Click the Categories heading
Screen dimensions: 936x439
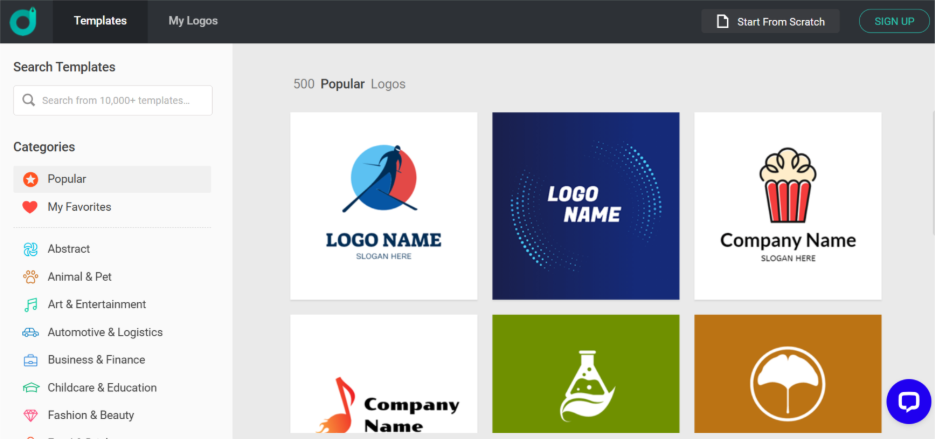pyautogui.click(x=44, y=147)
